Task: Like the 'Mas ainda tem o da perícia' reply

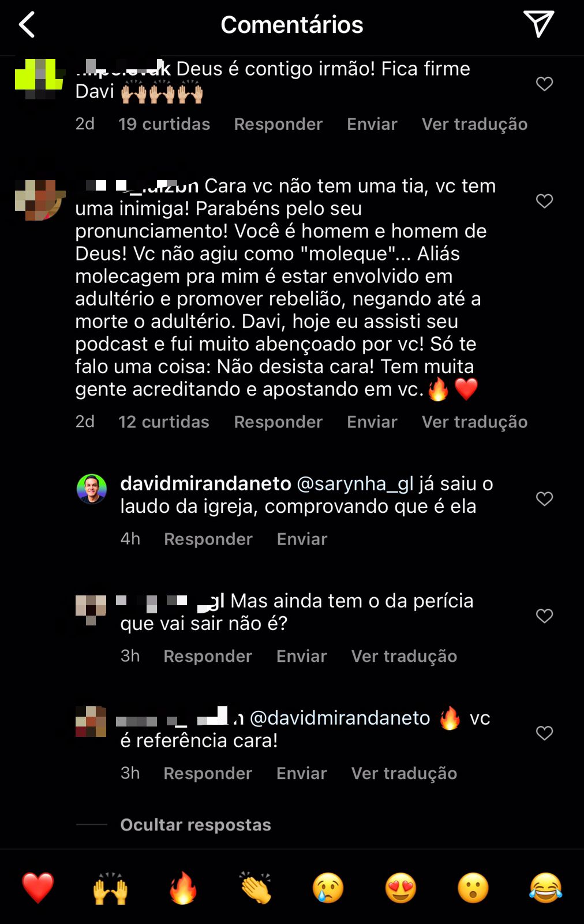Action: click(544, 616)
